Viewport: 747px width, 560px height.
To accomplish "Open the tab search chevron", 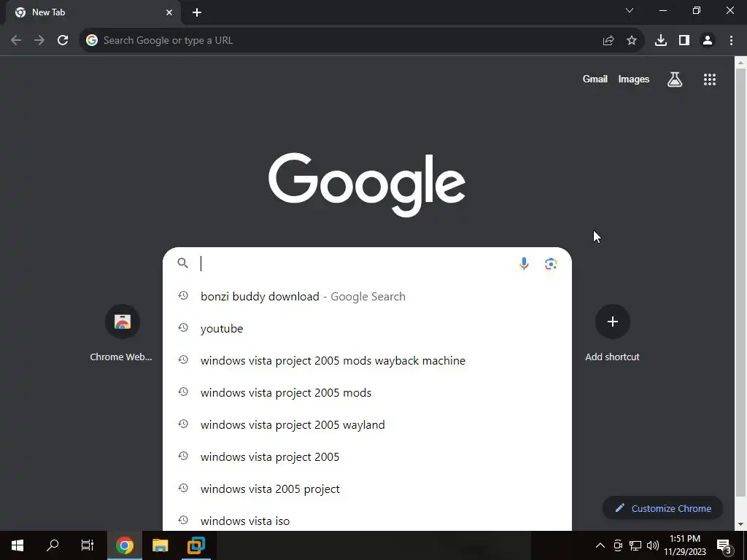I will click(630, 10).
